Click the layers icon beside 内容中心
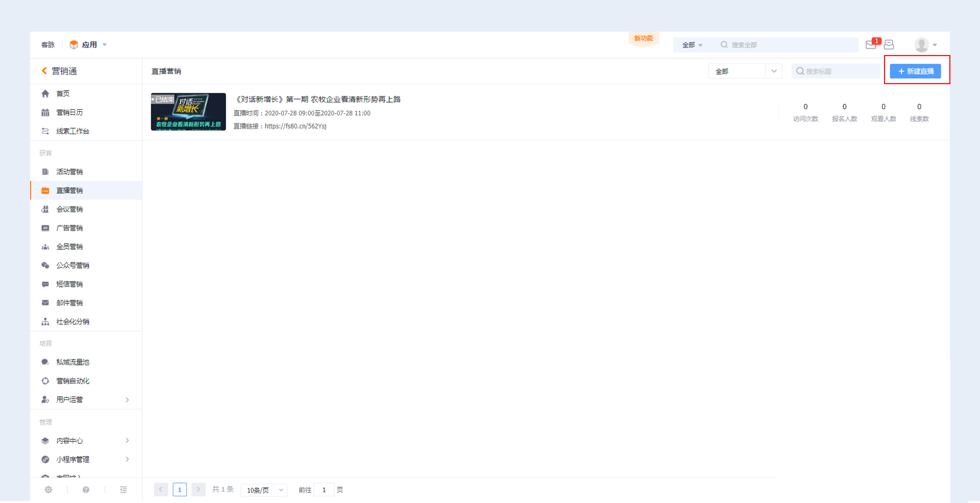The height and width of the screenshot is (503, 980). pos(45,441)
